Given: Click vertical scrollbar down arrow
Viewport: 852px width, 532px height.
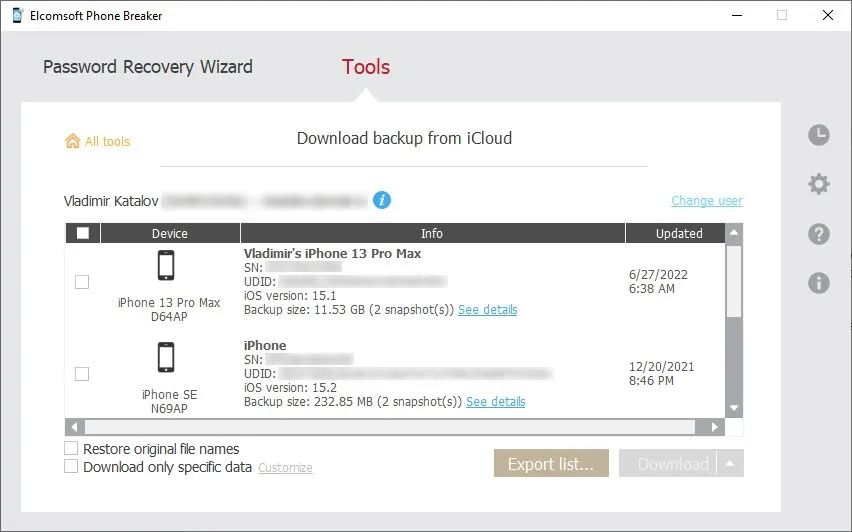Looking at the screenshot, I should pos(734,408).
